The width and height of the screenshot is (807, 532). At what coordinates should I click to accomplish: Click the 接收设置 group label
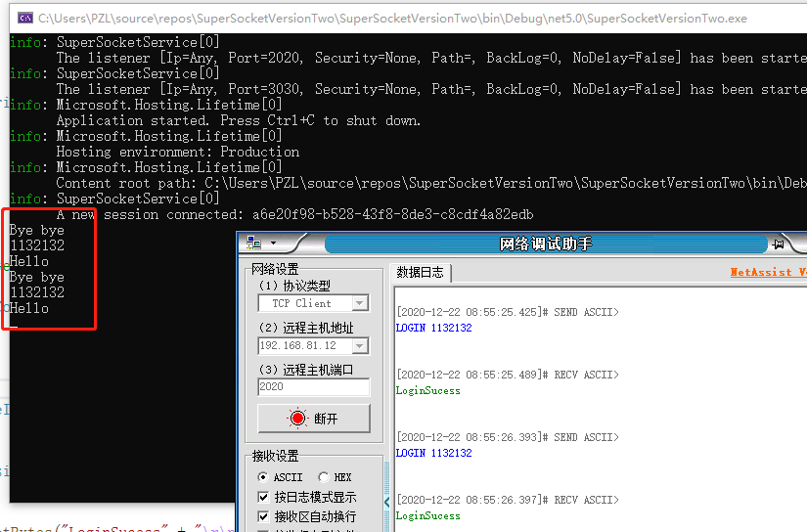click(x=275, y=456)
